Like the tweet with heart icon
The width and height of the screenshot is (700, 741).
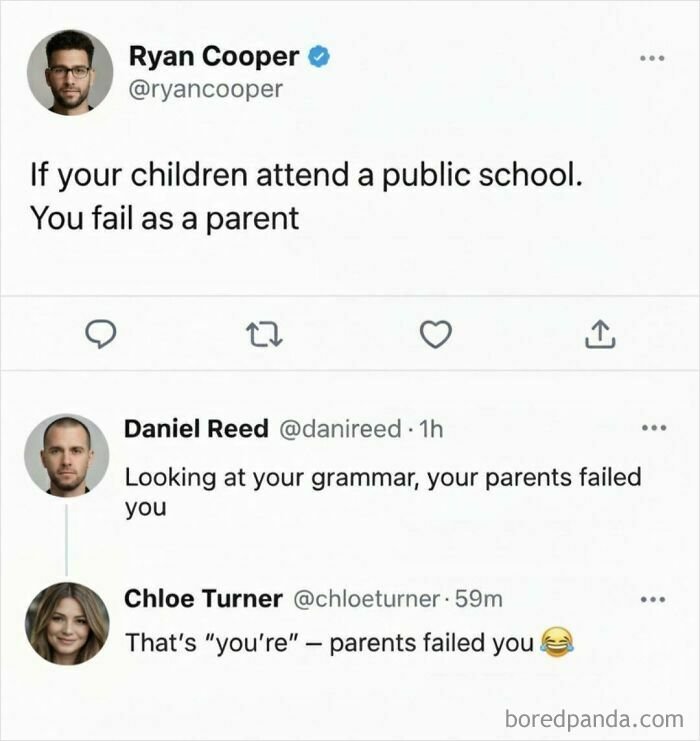pyautogui.click(x=434, y=336)
